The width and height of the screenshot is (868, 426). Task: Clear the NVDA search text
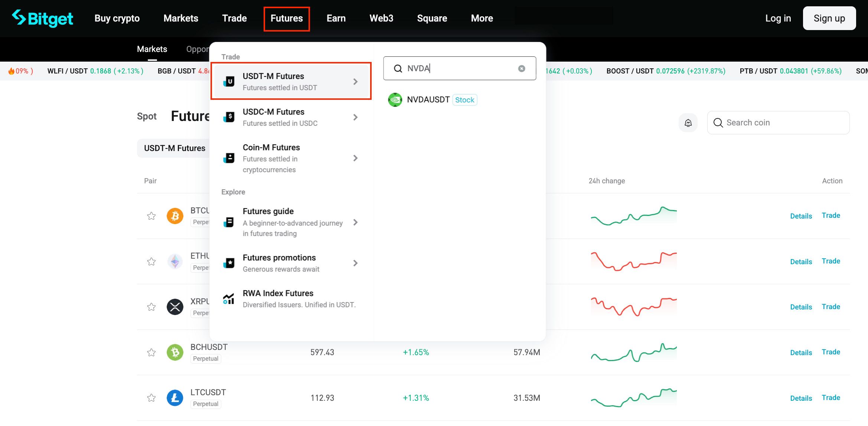522,68
